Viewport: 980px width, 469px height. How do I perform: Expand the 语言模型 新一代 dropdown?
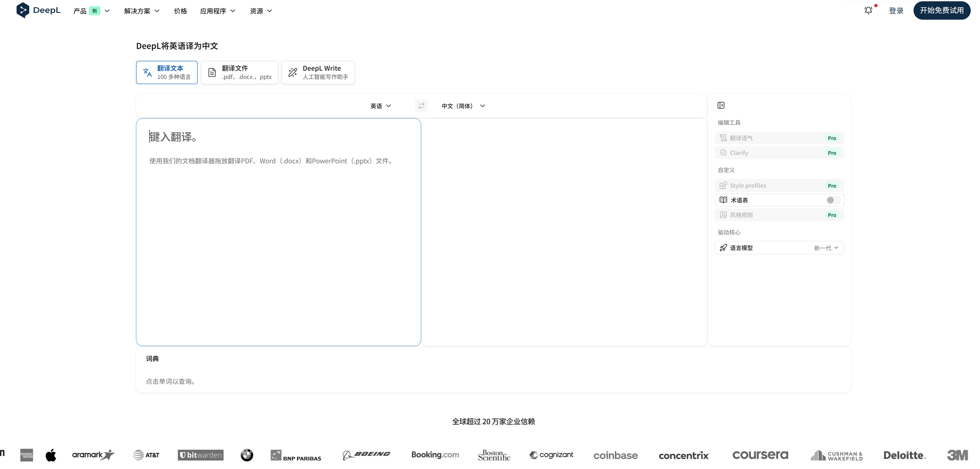(x=826, y=248)
